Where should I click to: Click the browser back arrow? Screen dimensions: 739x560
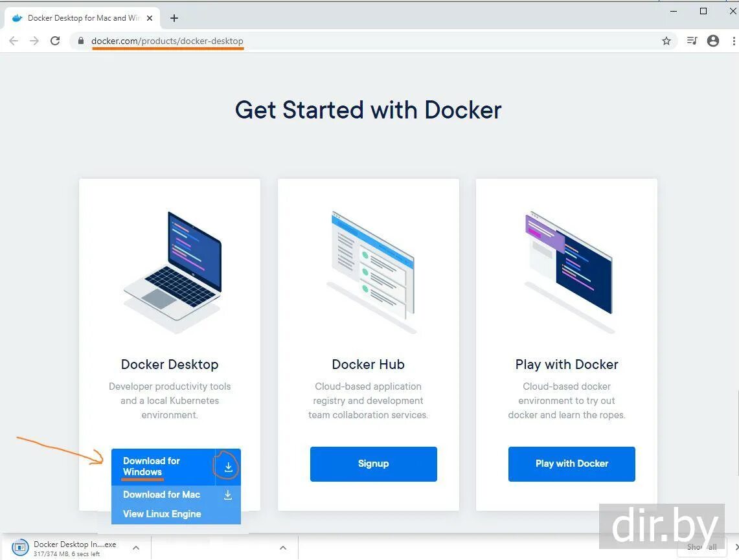[14, 41]
